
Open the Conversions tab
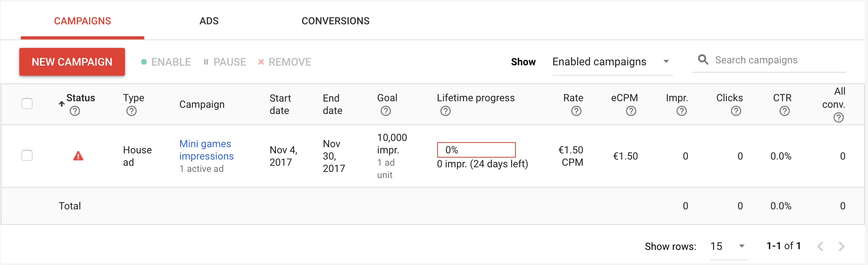tap(336, 21)
